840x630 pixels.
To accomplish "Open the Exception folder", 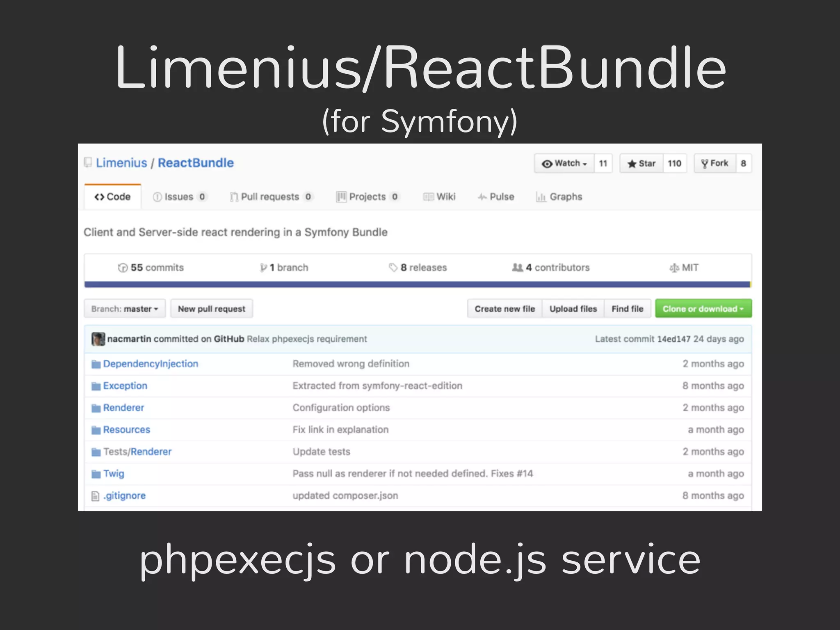I will (125, 386).
